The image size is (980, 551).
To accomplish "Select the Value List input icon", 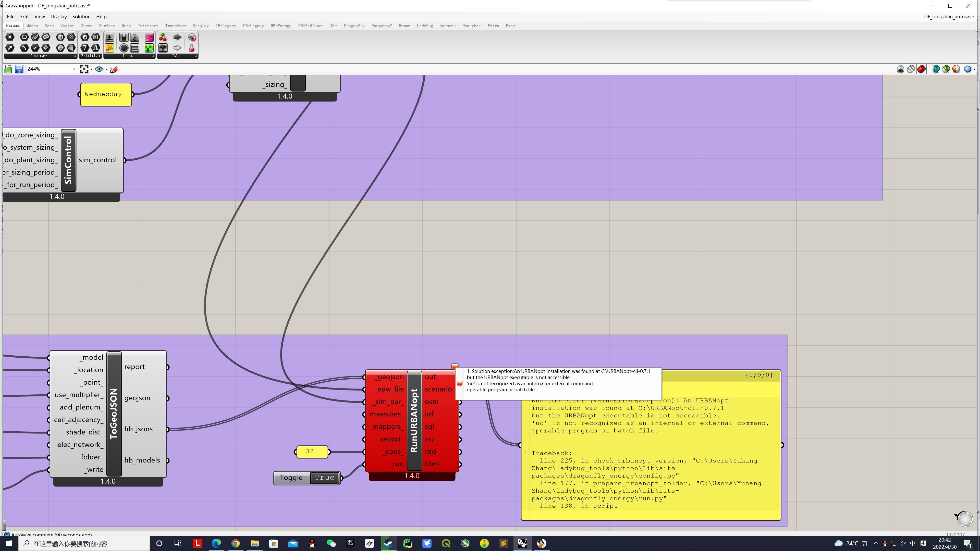I will (135, 47).
